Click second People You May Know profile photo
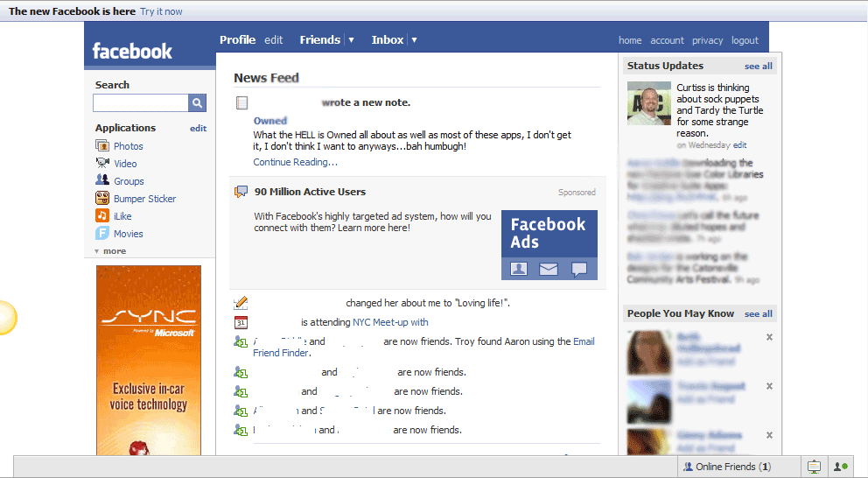The width and height of the screenshot is (868, 478). click(x=648, y=402)
